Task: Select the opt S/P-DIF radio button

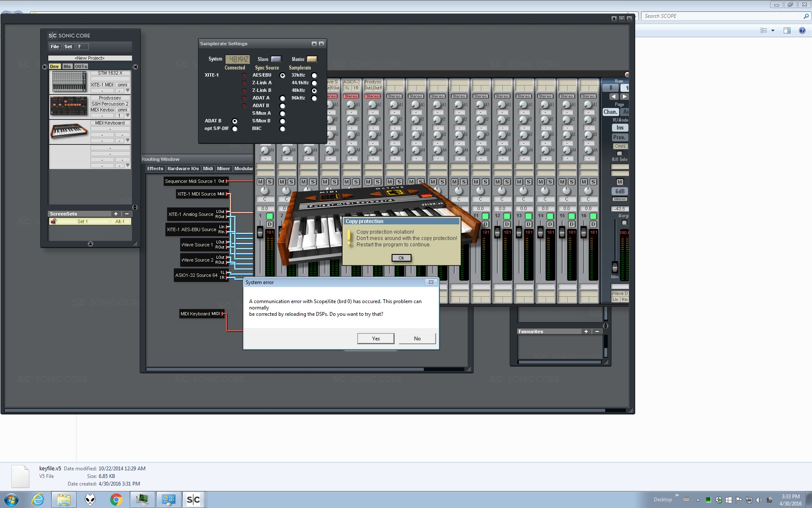Action: (235, 129)
